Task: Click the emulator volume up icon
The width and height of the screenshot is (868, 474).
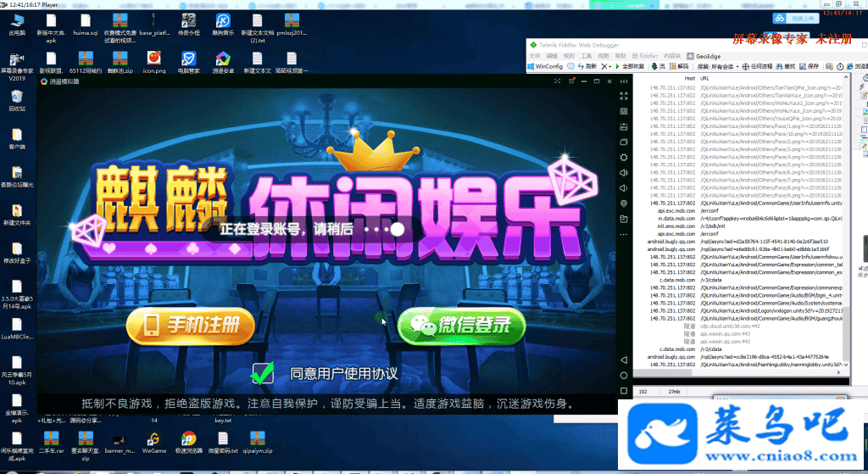Action: tap(624, 173)
